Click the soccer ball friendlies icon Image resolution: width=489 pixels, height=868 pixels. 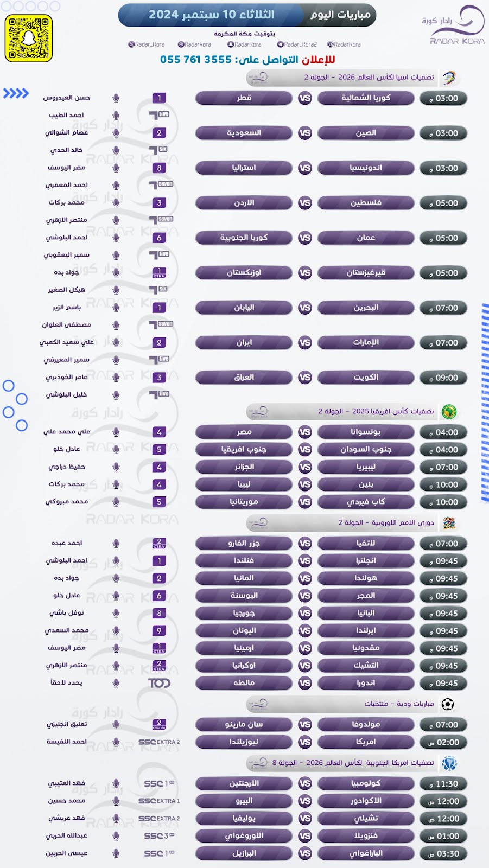[x=448, y=704]
